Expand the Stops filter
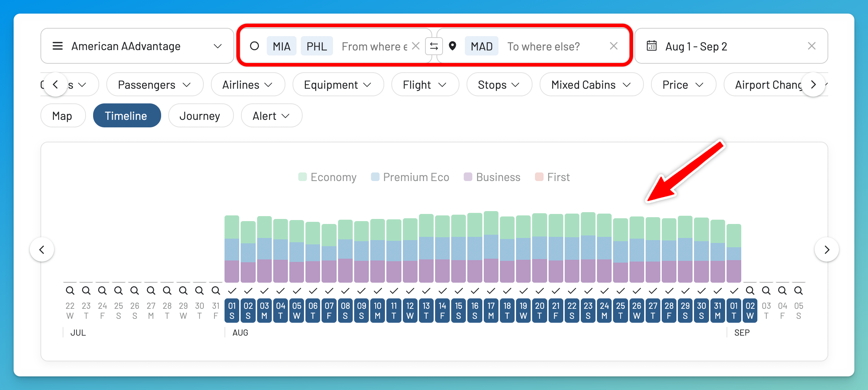Image resolution: width=868 pixels, height=390 pixels. click(x=499, y=84)
